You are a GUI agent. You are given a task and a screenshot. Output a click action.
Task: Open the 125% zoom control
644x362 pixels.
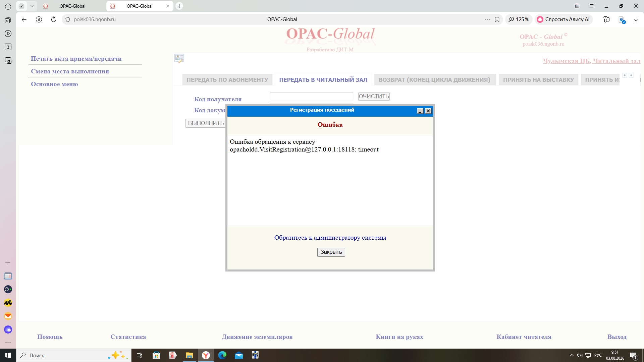pos(519,19)
